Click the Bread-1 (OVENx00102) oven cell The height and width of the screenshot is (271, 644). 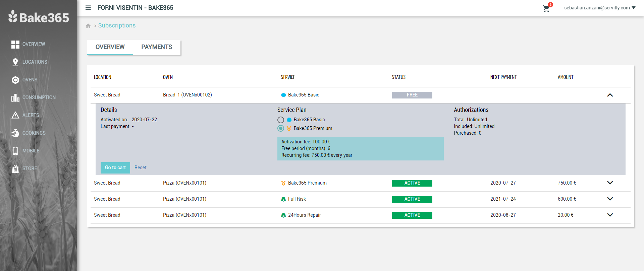point(187,95)
